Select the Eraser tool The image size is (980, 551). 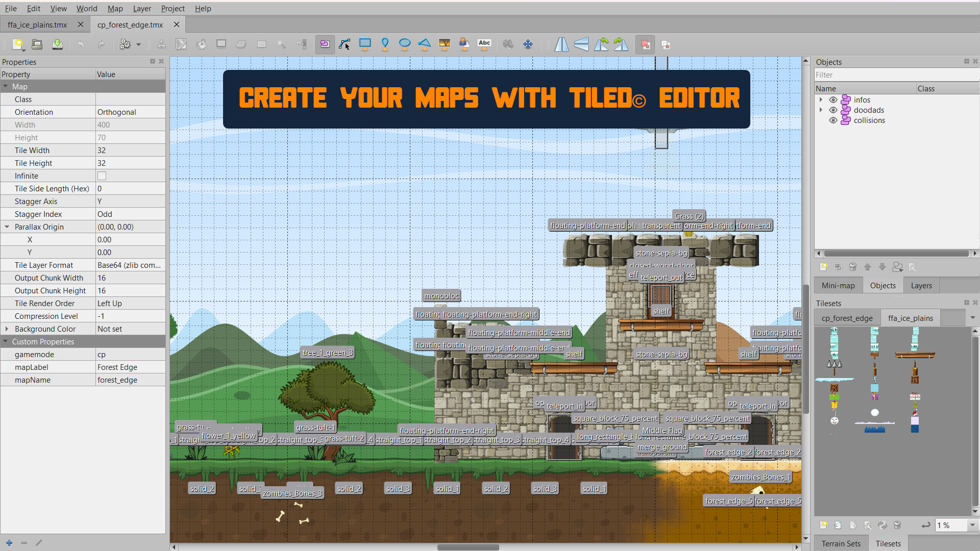click(x=241, y=44)
